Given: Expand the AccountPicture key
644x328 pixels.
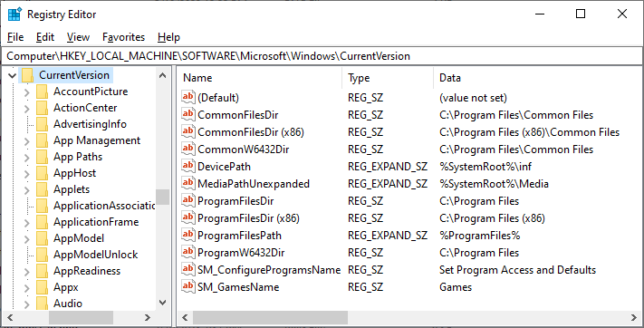Looking at the screenshot, I should (26, 92).
